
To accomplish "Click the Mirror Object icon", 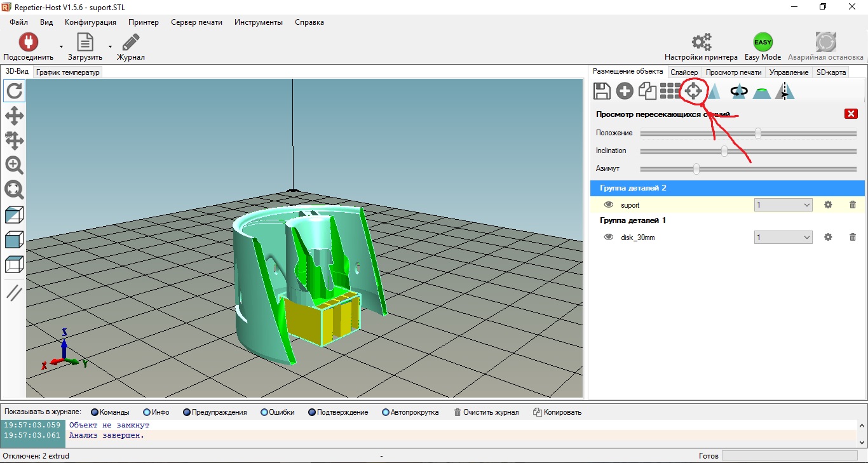I will 785,91.
